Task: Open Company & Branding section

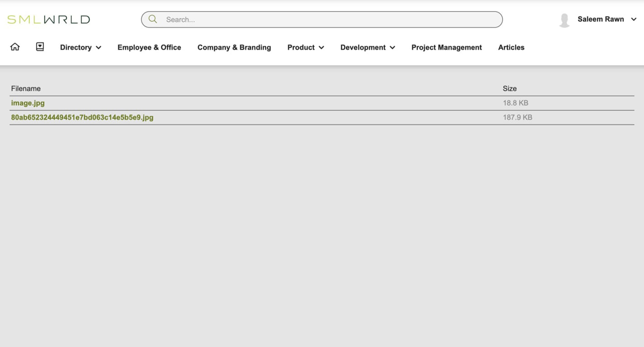Action: coord(234,47)
